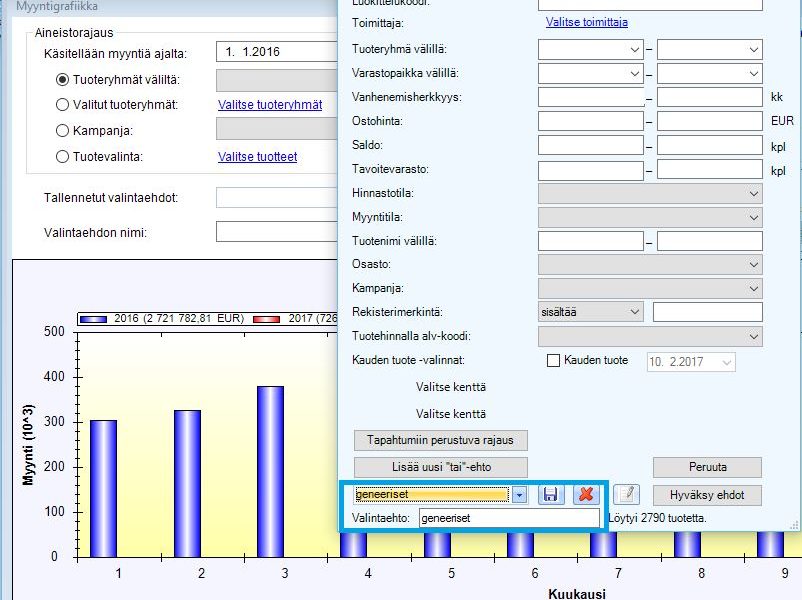
Task: Select the Tuotevalinta radio button
Action: click(x=62, y=157)
